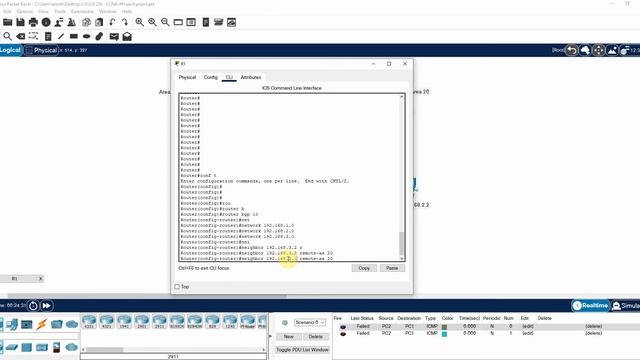The image size is (640, 360).
Task: Open the Tools menu
Action: 60,11
